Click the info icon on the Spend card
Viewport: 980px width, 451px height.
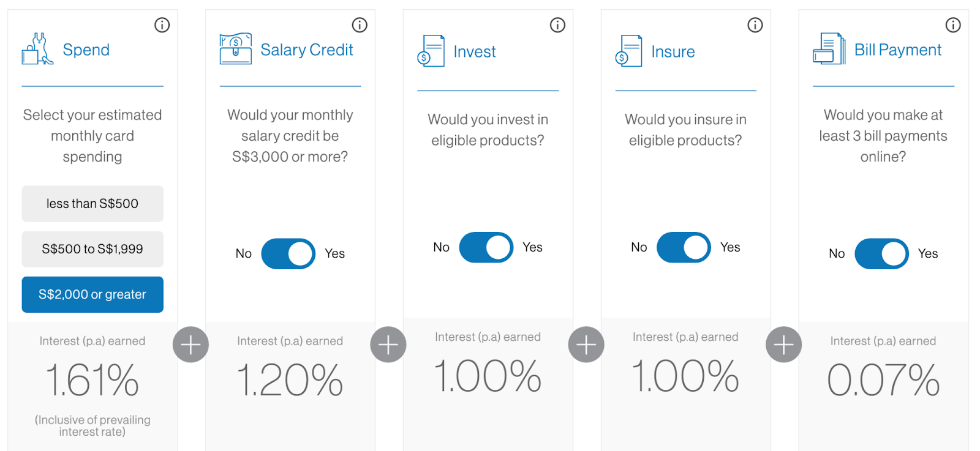tap(162, 25)
